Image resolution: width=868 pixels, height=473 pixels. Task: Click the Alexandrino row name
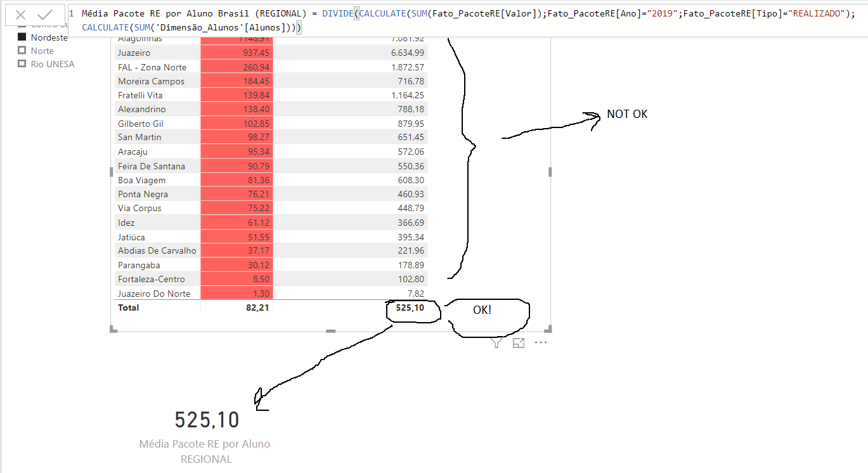(x=141, y=109)
